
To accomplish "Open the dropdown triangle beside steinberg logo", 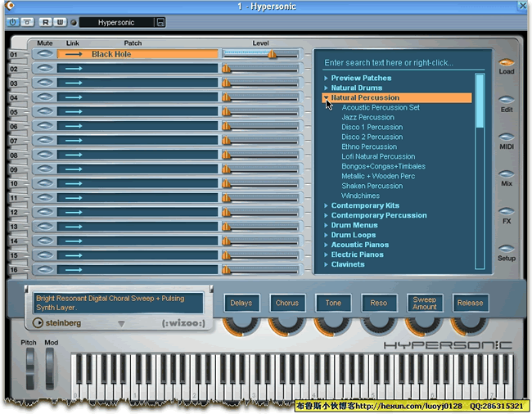I will coord(121,324).
